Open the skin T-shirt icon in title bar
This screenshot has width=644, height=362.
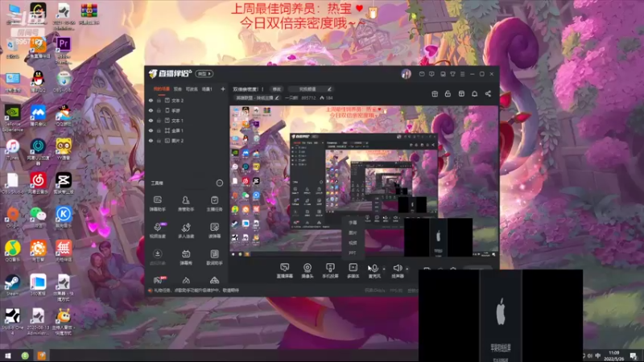pos(452,74)
